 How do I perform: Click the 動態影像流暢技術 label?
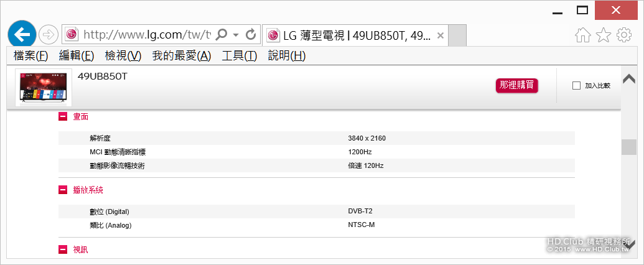(117, 166)
